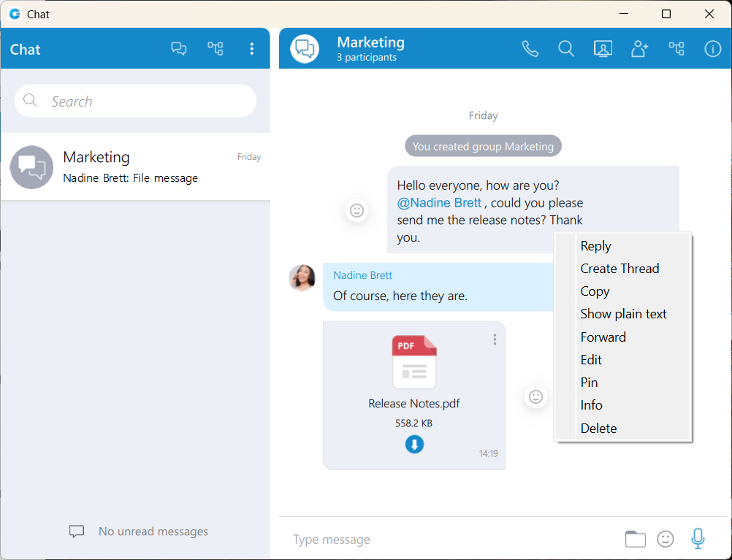
Task: Click the '3 participants' label
Action: pos(367,58)
